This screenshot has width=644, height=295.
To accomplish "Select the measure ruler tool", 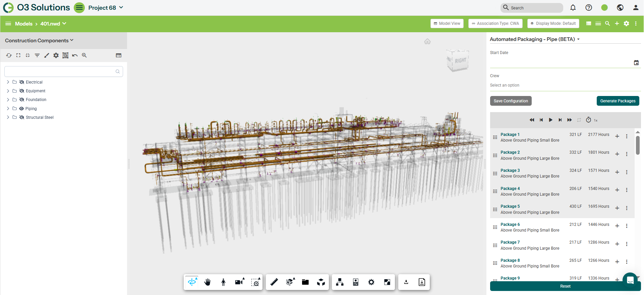I will pyautogui.click(x=274, y=282).
